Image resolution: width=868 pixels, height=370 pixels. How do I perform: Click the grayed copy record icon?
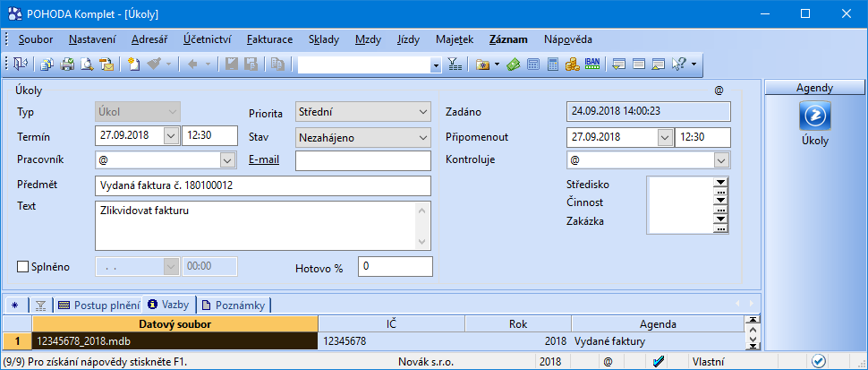pyautogui.click(x=277, y=65)
